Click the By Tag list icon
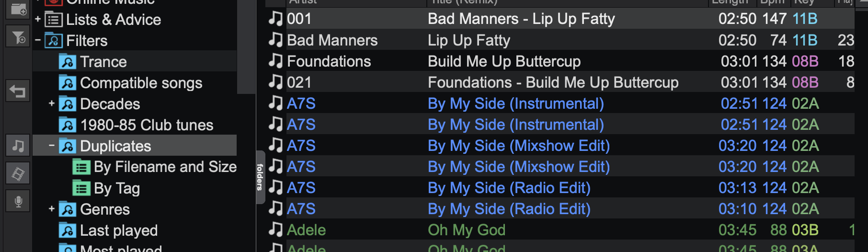The width and height of the screenshot is (868, 252). (81, 188)
